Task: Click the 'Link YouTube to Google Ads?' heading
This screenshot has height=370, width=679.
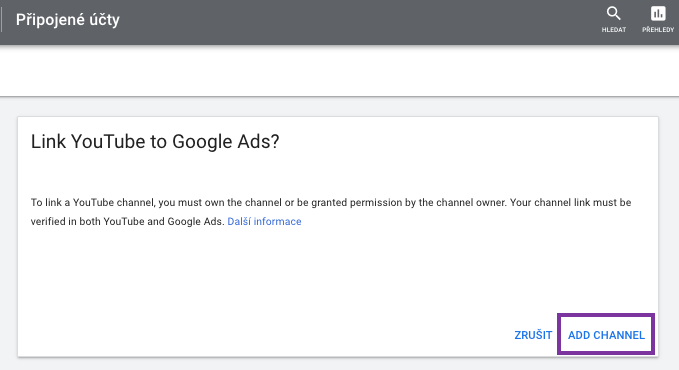Action: pos(155,142)
